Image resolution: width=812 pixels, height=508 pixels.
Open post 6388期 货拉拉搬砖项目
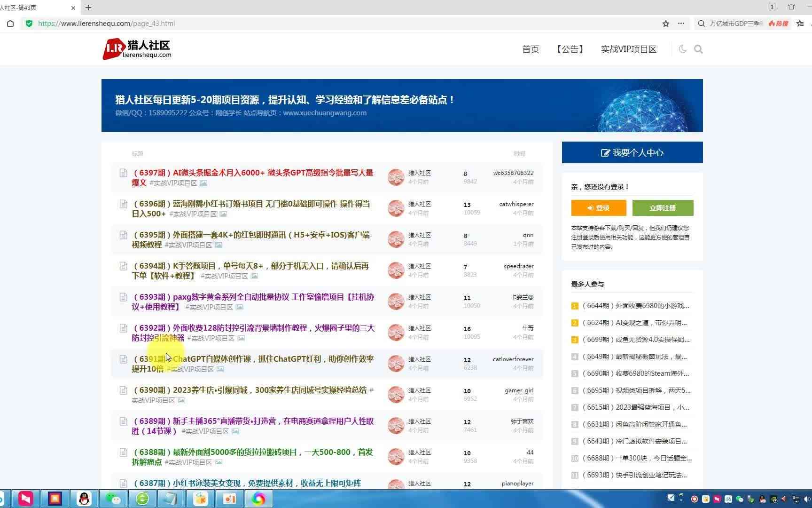pos(252,457)
